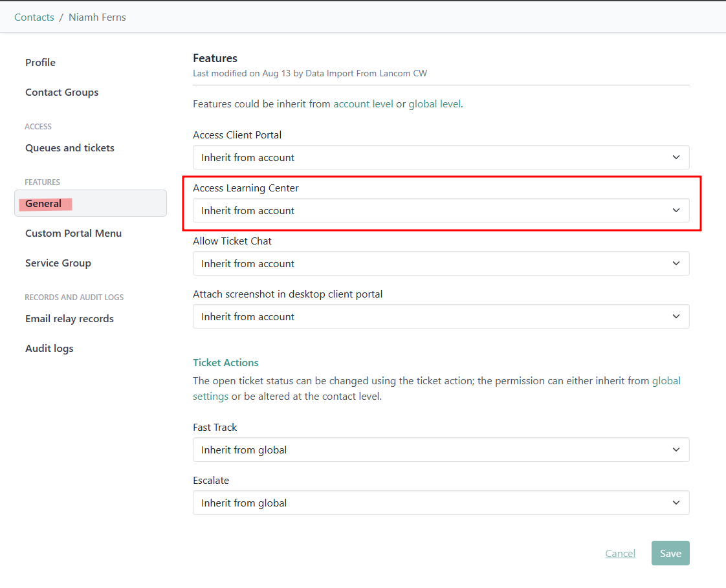
Task: Expand Access Learning Center dropdown
Action: [441, 211]
